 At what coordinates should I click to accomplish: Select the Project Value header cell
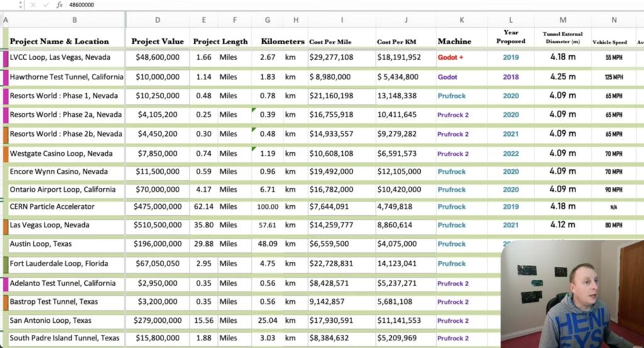coord(157,42)
